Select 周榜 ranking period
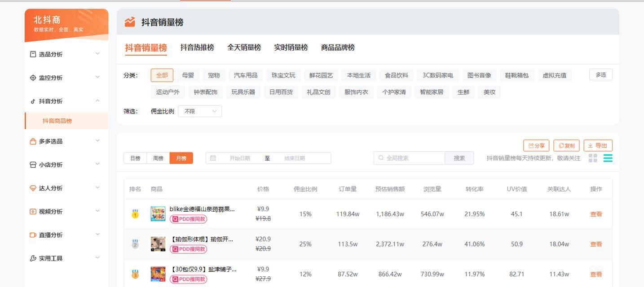 point(158,158)
